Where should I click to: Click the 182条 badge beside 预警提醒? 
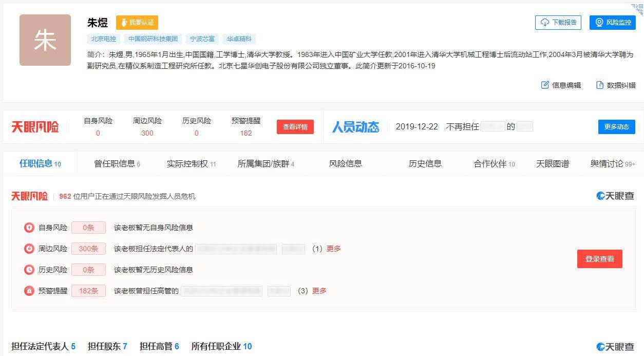88,291
